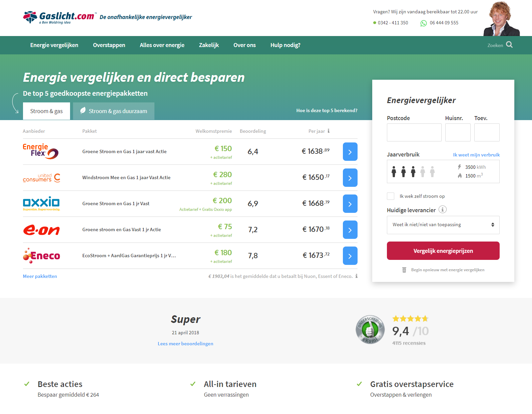Click 'Hoe is deze top 5 berekend?' link
Image resolution: width=532 pixels, height=414 pixels.
point(327,110)
